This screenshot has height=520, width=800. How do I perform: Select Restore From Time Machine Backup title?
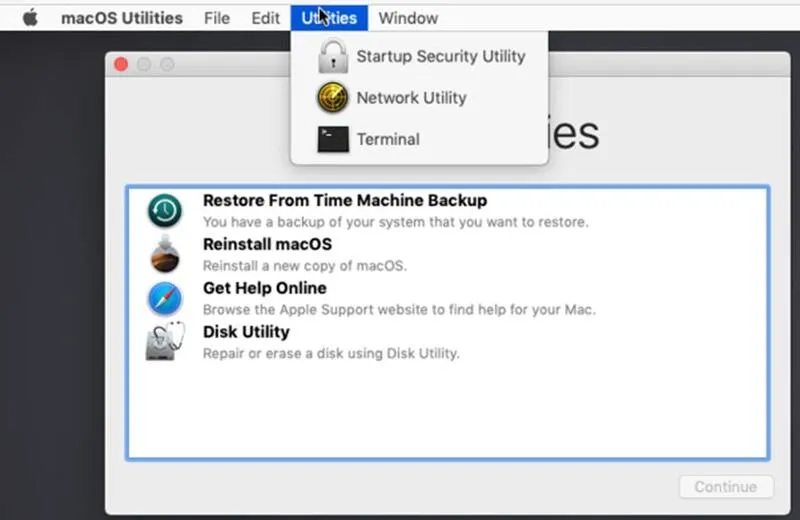(345, 201)
